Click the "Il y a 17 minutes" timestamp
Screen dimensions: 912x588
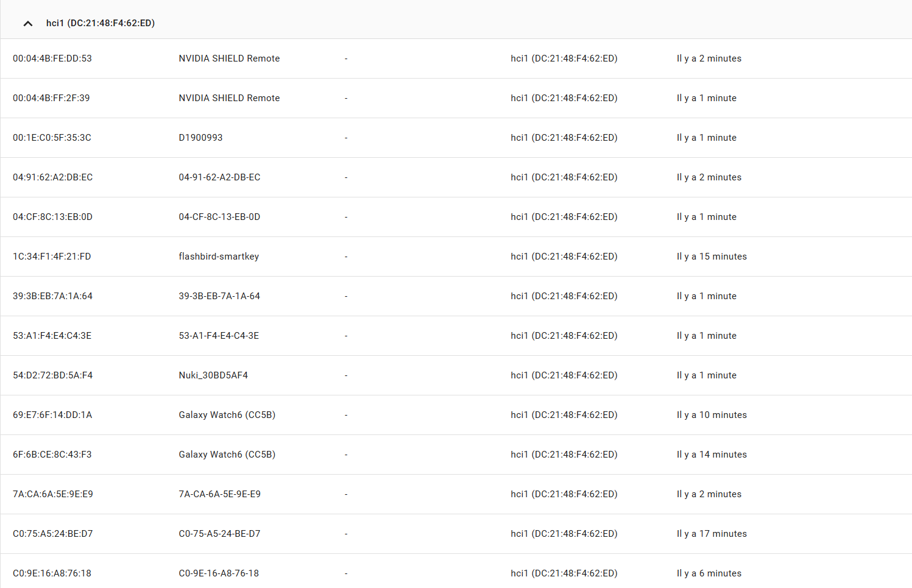click(712, 534)
